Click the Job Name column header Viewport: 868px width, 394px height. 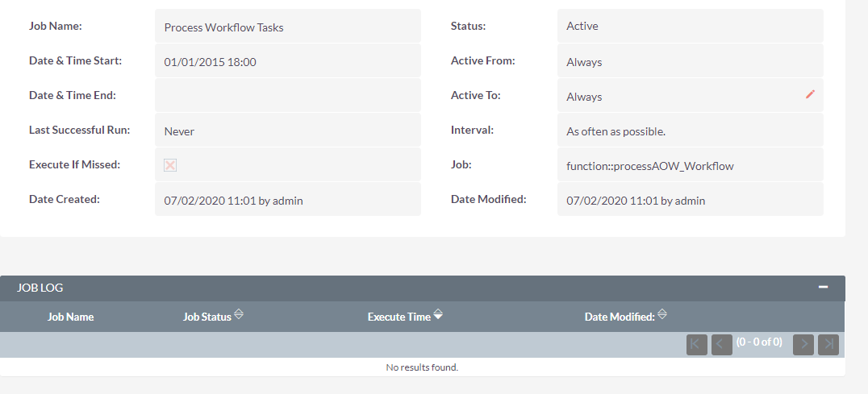(70, 317)
